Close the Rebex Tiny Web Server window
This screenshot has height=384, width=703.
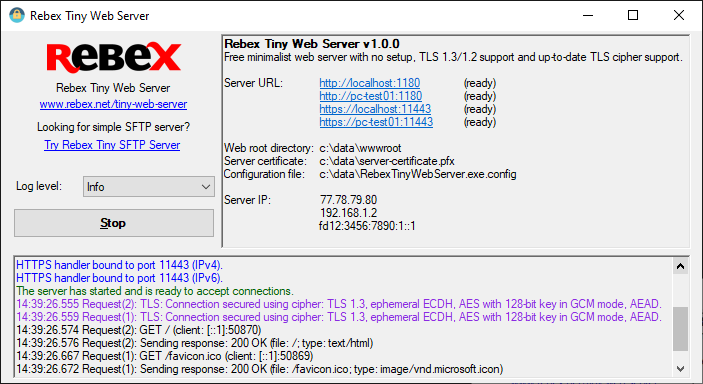click(678, 15)
